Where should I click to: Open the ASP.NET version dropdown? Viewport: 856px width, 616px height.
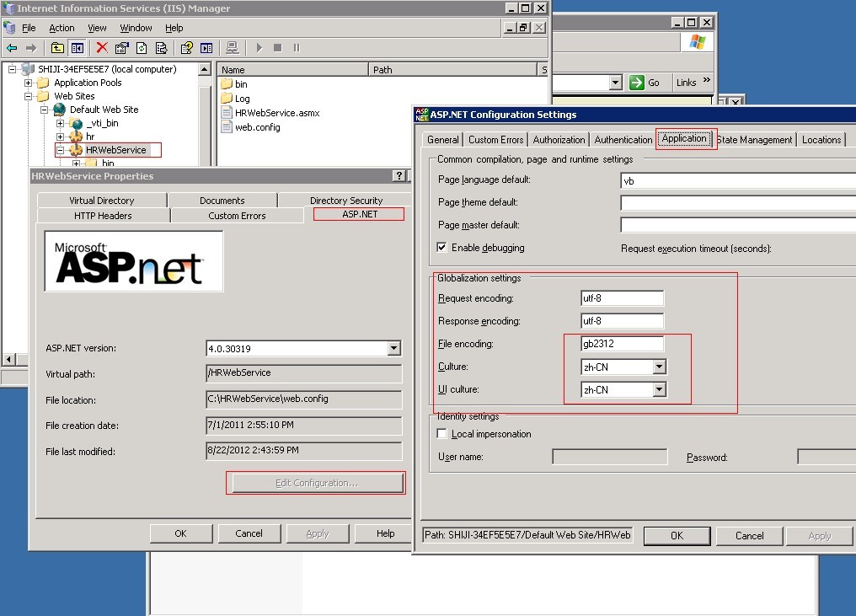393,348
